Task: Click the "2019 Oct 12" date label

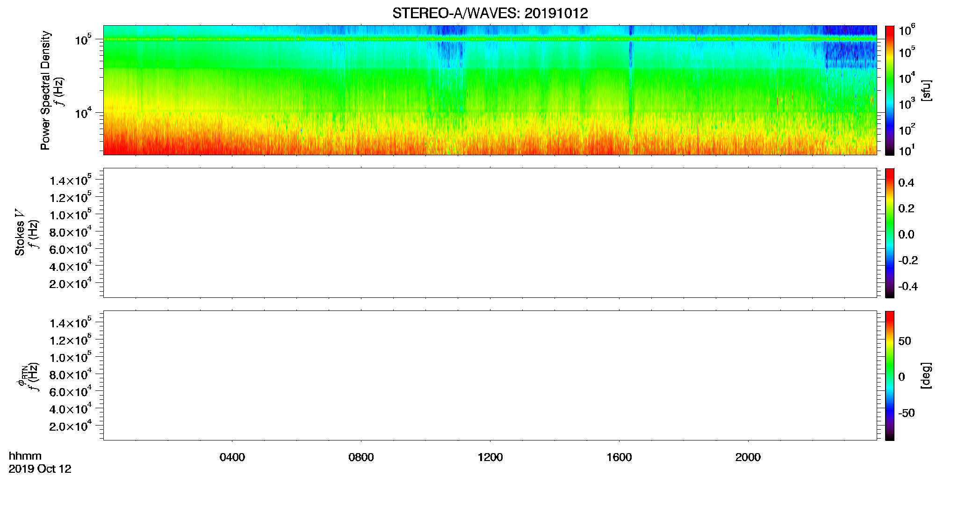Action: pos(40,469)
